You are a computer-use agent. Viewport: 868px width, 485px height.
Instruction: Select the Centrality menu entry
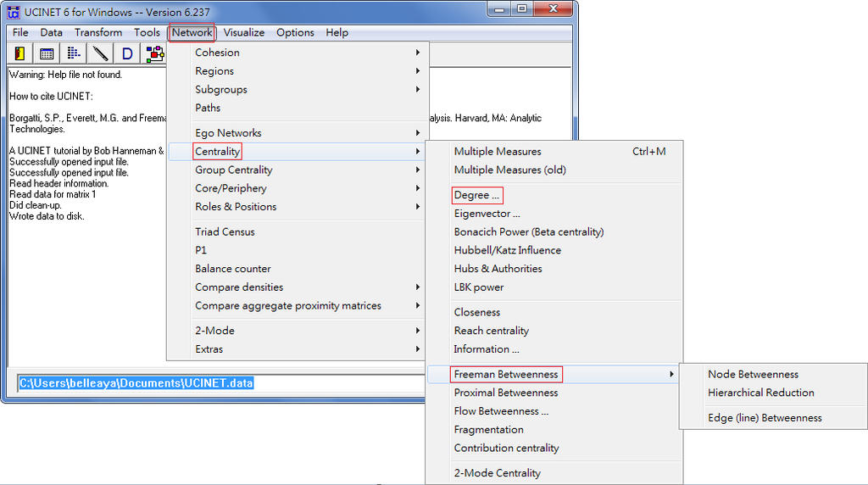pyautogui.click(x=296, y=152)
